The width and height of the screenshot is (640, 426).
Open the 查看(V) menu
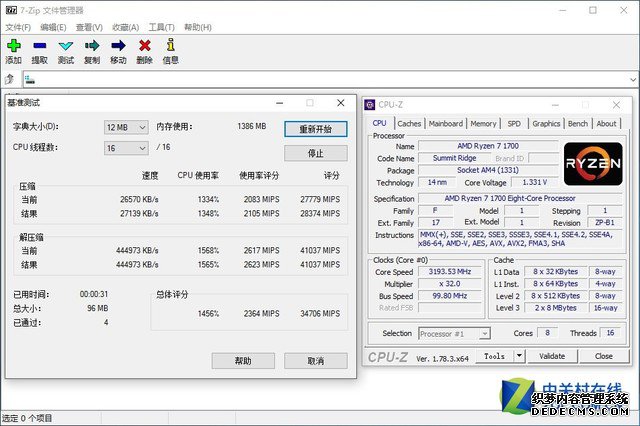[x=89, y=27]
